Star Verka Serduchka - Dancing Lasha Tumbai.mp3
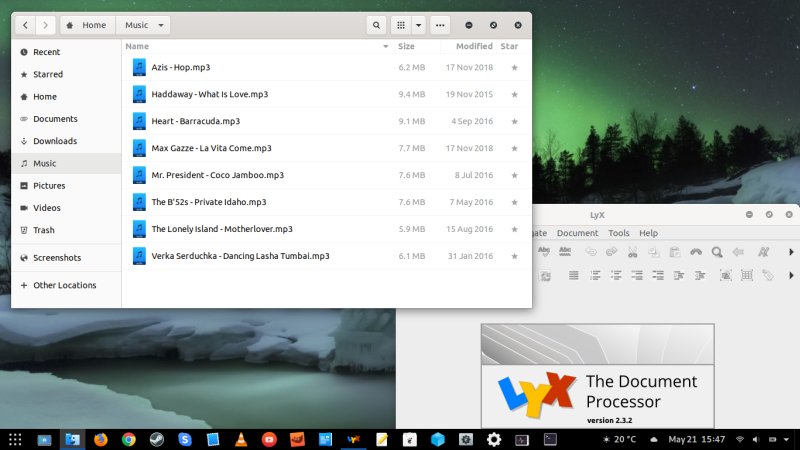 click(514, 256)
